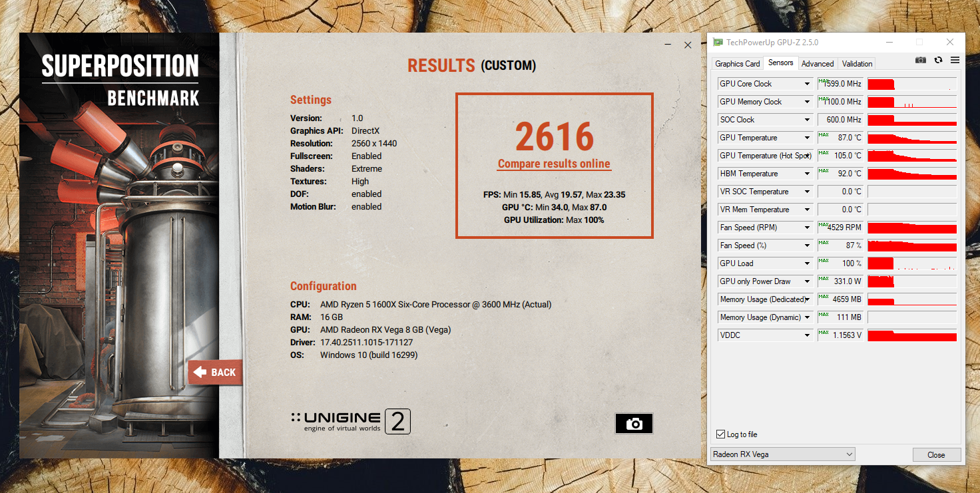
Task: Click the GPU-Z refresh icon
Action: point(938,60)
